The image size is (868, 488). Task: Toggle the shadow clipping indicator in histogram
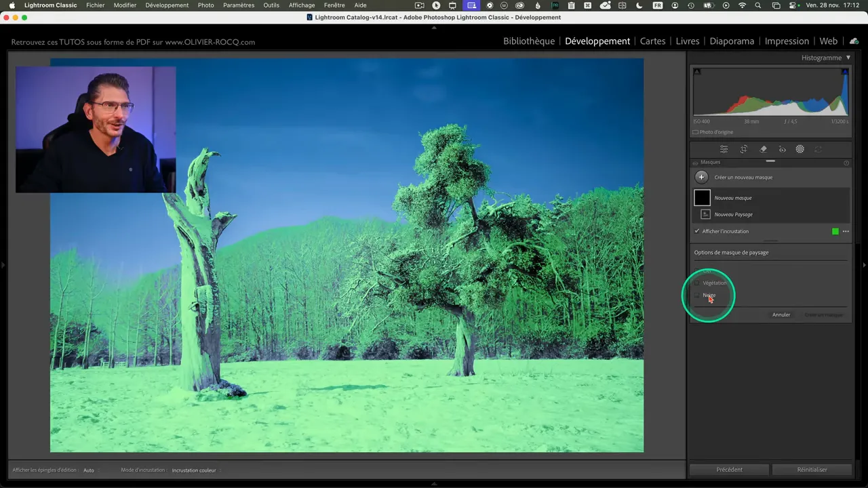point(697,72)
